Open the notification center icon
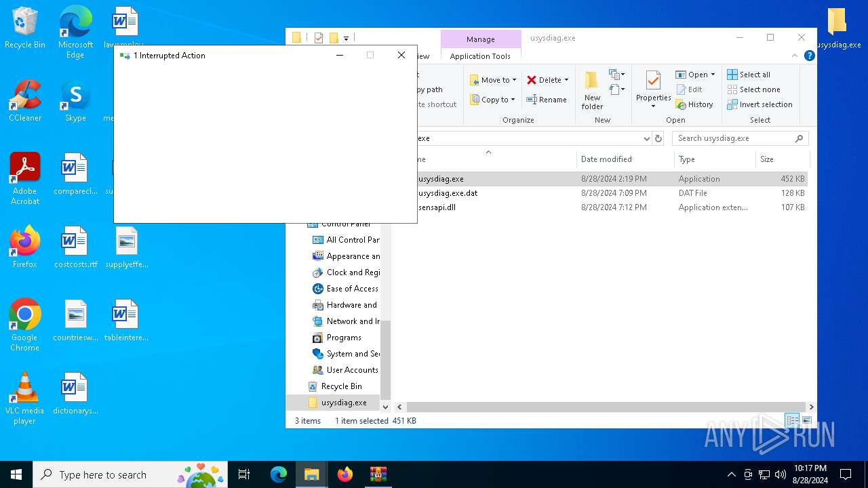 [846, 474]
